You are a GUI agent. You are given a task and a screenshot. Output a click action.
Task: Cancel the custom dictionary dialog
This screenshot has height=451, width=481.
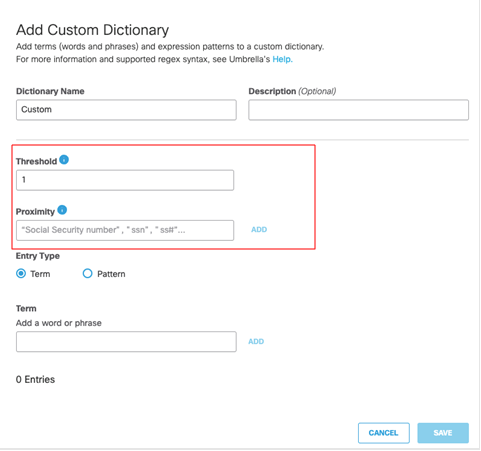point(384,433)
